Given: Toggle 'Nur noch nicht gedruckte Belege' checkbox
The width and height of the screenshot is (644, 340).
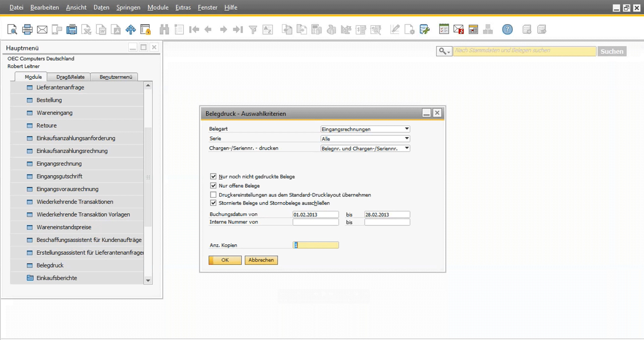Looking at the screenshot, I should (213, 176).
